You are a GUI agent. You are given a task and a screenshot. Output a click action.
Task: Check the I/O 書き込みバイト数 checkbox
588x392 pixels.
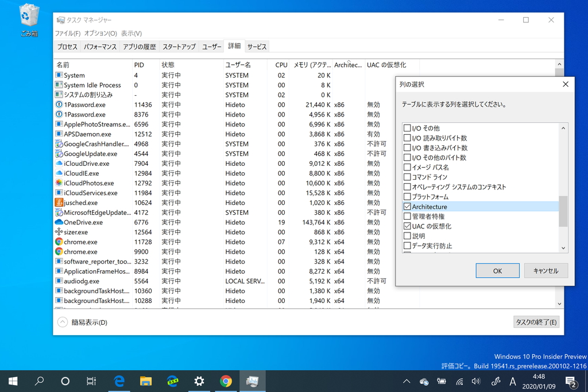[x=407, y=148]
